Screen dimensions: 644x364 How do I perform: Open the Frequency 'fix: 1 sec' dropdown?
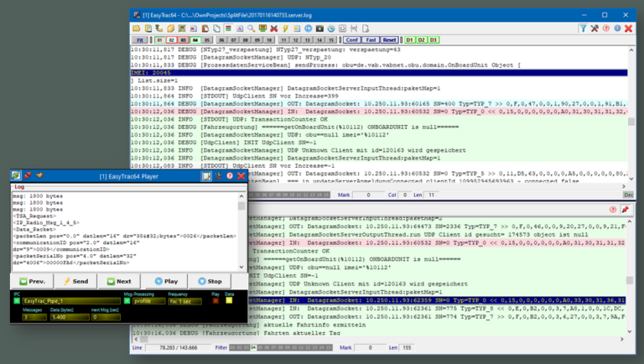pyautogui.click(x=184, y=301)
